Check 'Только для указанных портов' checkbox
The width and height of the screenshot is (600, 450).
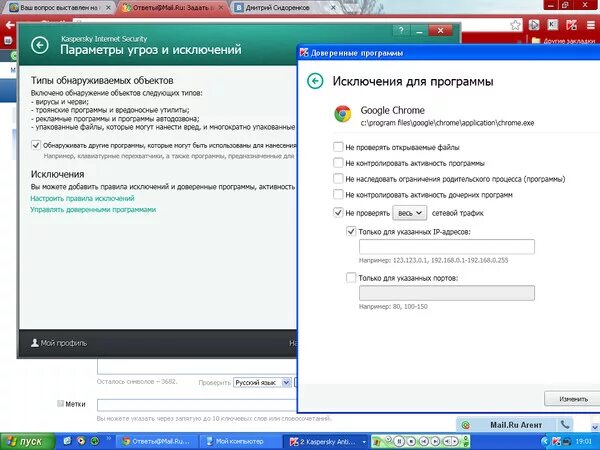coord(351,277)
